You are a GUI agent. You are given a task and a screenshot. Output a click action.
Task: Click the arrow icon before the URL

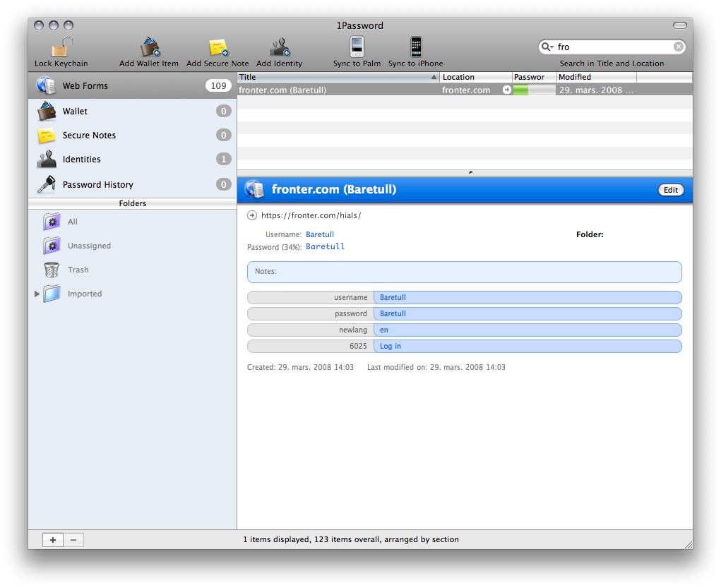[252, 215]
